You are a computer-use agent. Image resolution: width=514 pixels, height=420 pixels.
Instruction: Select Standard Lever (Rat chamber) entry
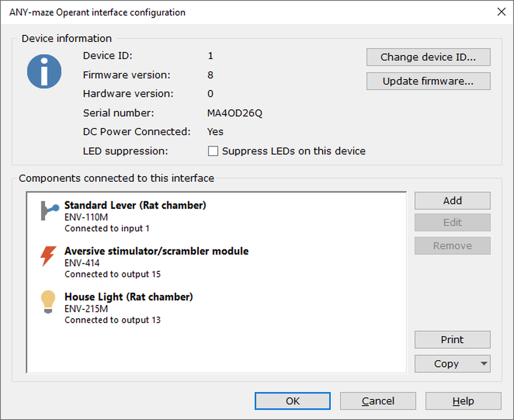[135, 205]
